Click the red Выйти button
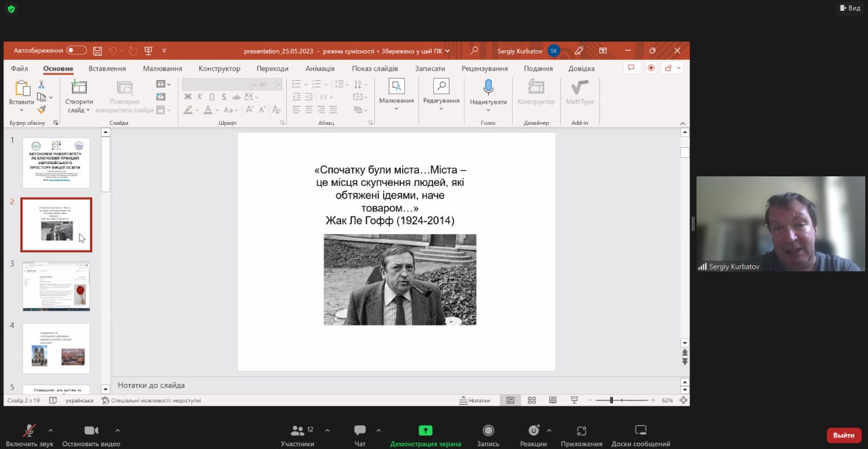The height and width of the screenshot is (449, 868). [x=844, y=435]
